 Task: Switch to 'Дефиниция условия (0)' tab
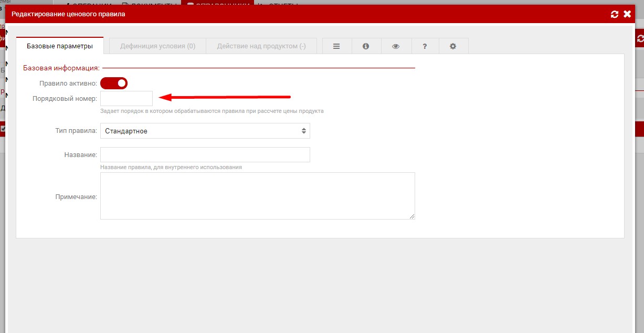click(157, 46)
